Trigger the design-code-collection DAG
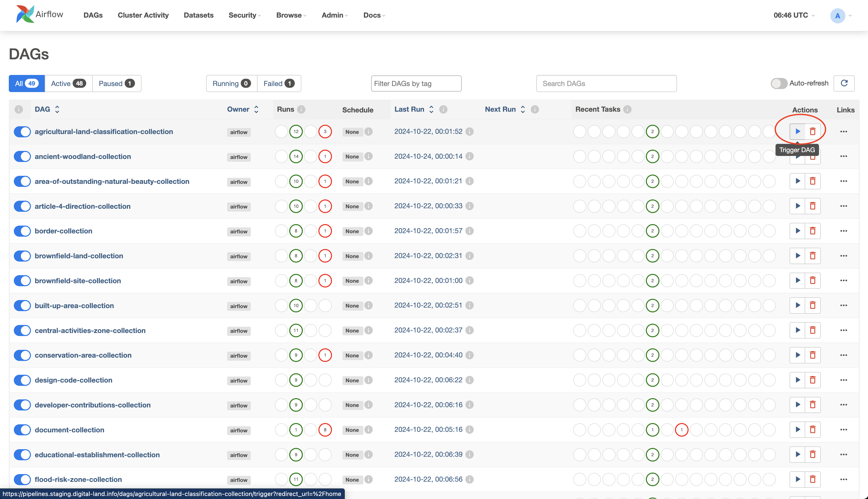868x499 pixels. [797, 380]
